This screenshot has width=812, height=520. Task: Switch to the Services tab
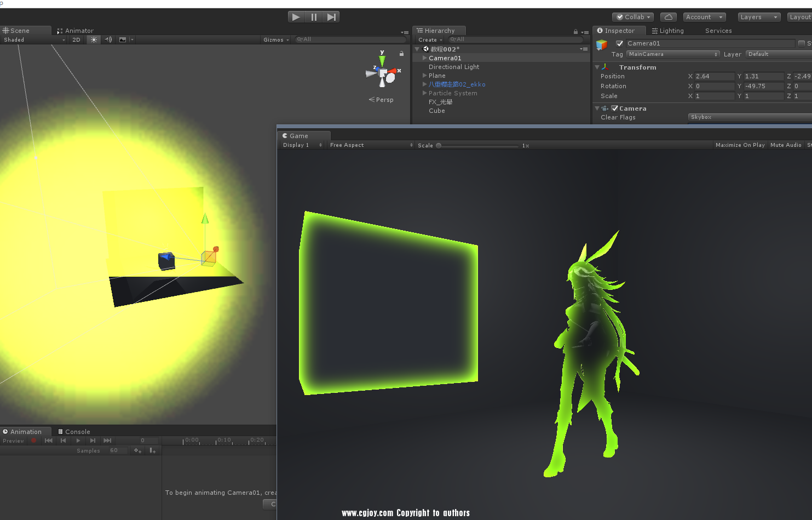coord(718,31)
